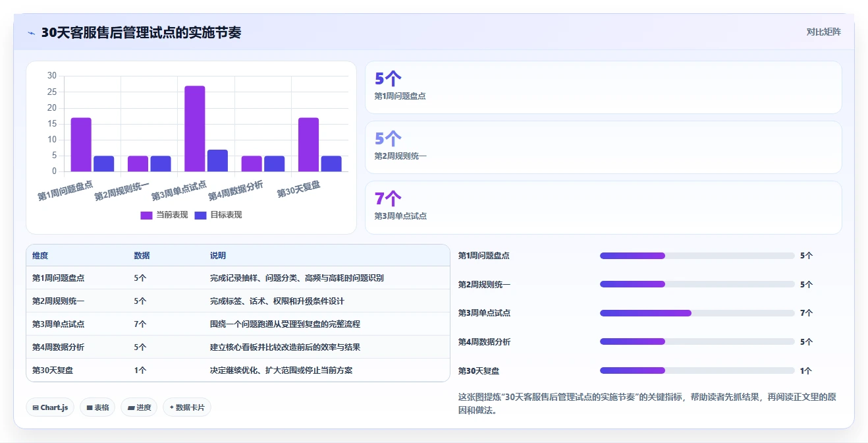Click description 建立核心看板并比较改造前后的效率与结果
This screenshot has height=443, width=868.
285,347
